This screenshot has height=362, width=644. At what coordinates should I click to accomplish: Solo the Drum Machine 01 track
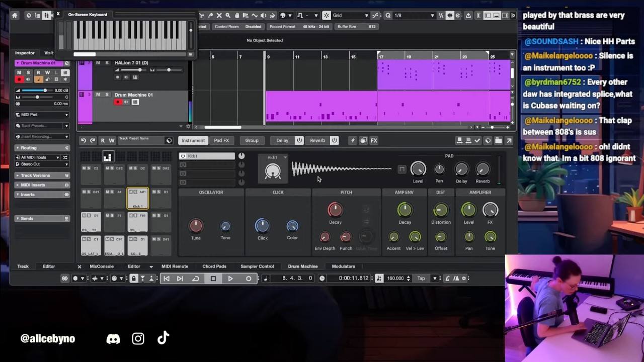(107, 95)
